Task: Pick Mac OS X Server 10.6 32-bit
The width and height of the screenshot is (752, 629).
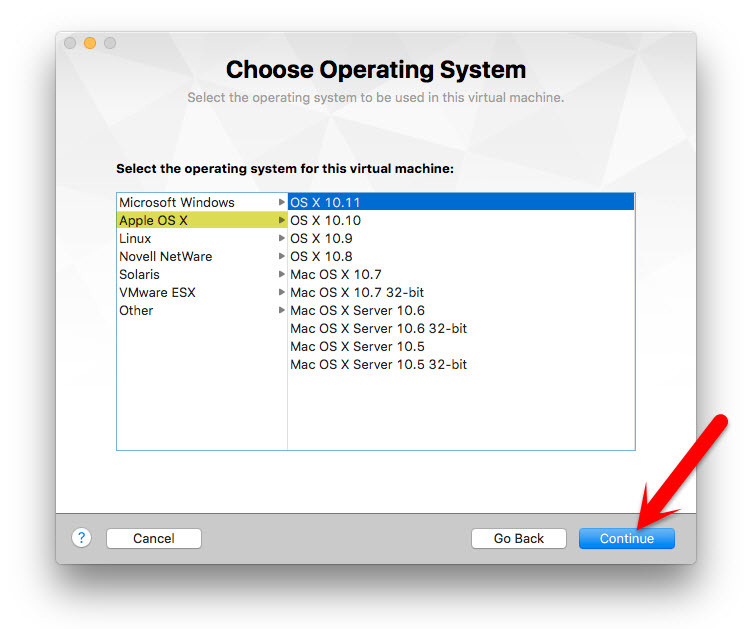Action: tap(461, 328)
